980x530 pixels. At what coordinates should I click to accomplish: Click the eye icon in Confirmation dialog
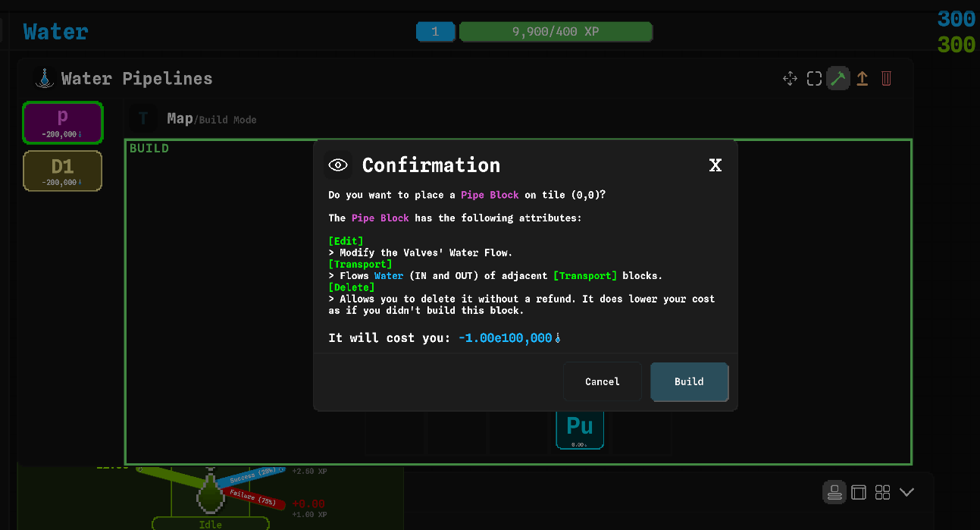pos(338,165)
